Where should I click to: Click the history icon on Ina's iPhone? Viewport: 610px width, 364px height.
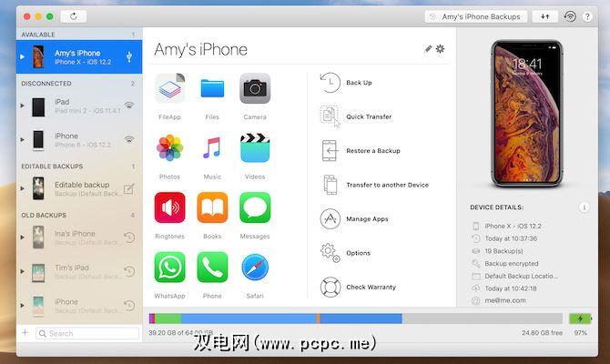pyautogui.click(x=129, y=238)
